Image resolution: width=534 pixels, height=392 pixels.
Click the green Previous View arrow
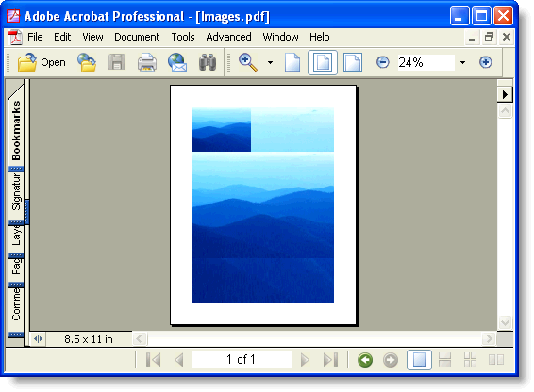pyautogui.click(x=365, y=360)
